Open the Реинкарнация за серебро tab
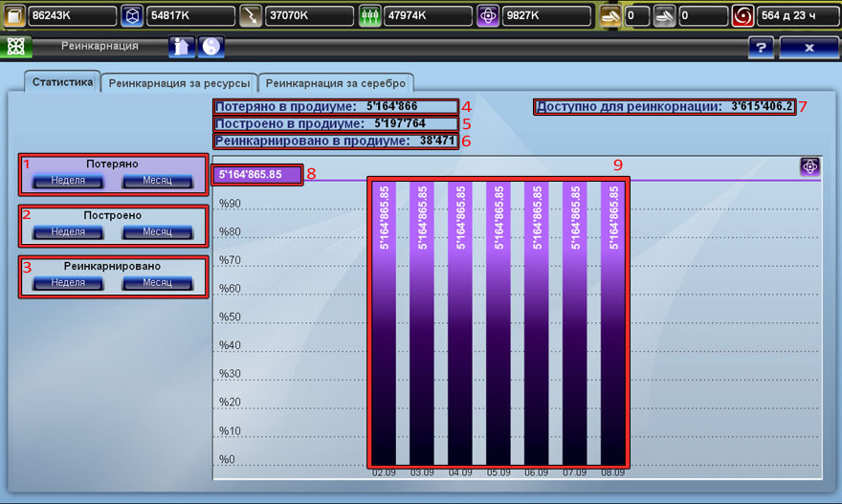Viewport: 842px width, 504px height. (x=336, y=83)
